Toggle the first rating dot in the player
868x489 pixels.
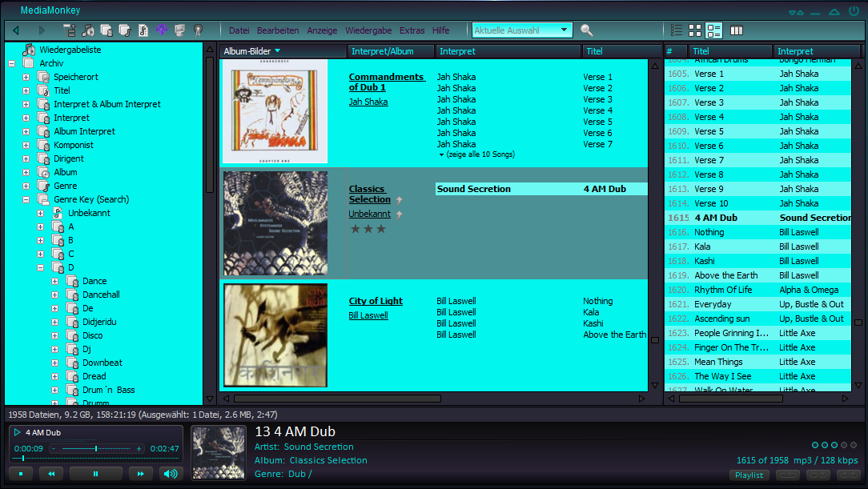coord(815,445)
